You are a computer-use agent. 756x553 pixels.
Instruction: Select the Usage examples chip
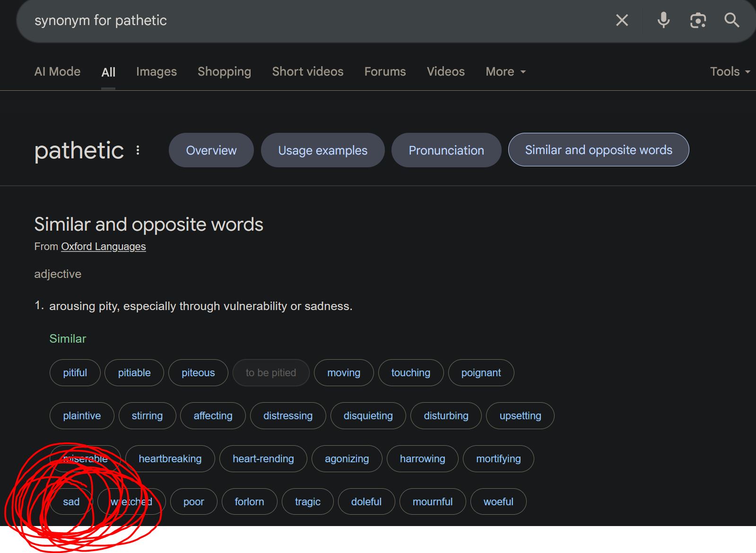click(x=322, y=150)
